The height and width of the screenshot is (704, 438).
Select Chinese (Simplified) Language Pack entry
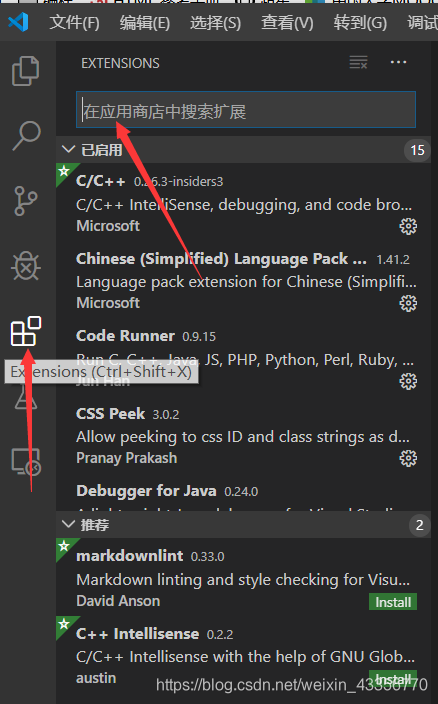click(x=243, y=279)
